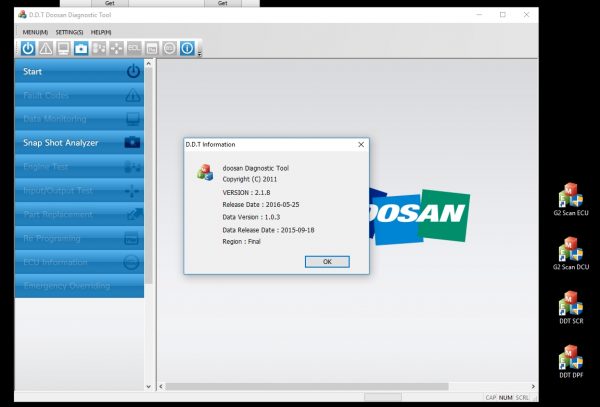Select Re-Programing in the sidebar
This screenshot has height=407, width=600.
coord(79,238)
